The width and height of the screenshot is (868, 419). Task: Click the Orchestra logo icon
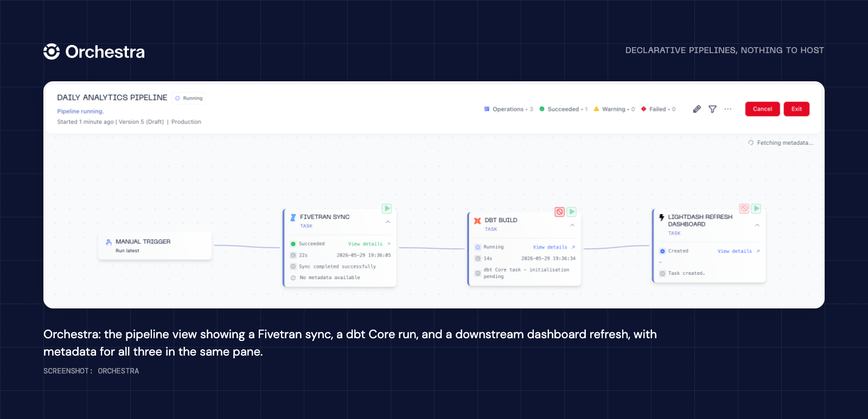[52, 51]
